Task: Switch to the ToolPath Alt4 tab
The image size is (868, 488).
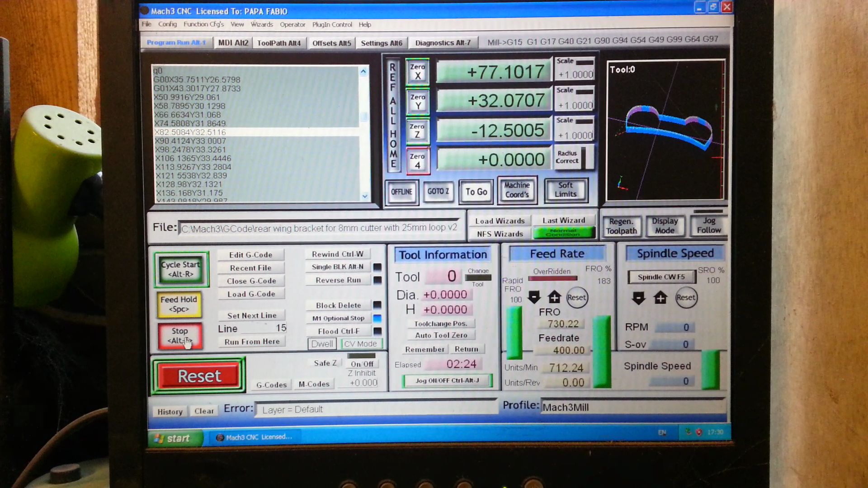Action: [x=279, y=43]
